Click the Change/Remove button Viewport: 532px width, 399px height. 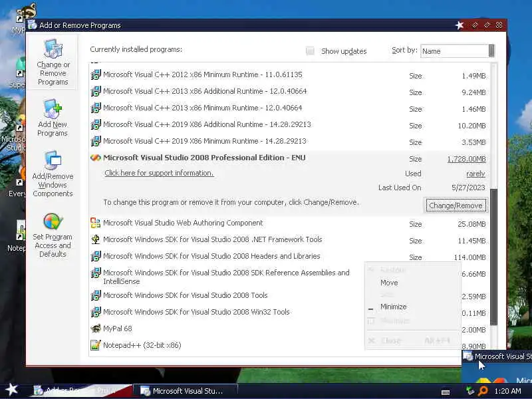coord(456,205)
